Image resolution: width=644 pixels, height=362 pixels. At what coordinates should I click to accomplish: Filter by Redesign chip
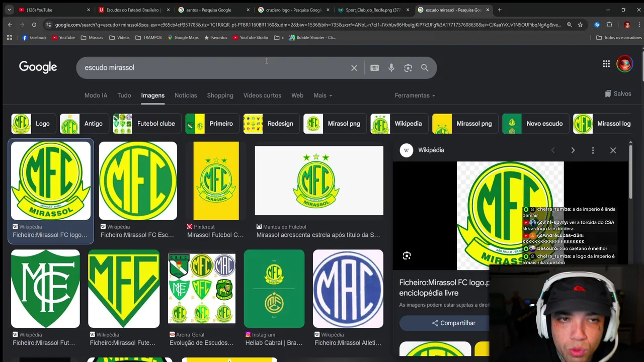(x=271, y=124)
